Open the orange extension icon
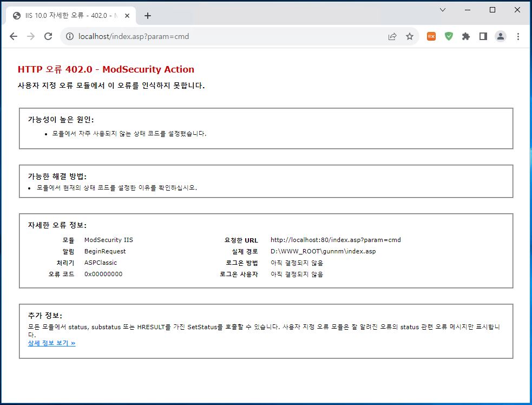532x405 pixels. click(431, 36)
